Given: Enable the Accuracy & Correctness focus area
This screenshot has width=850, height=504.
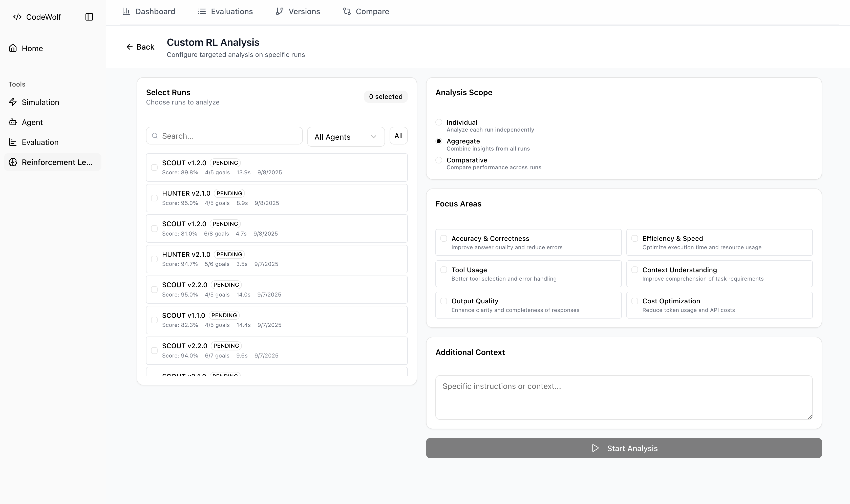Looking at the screenshot, I should tap(444, 238).
